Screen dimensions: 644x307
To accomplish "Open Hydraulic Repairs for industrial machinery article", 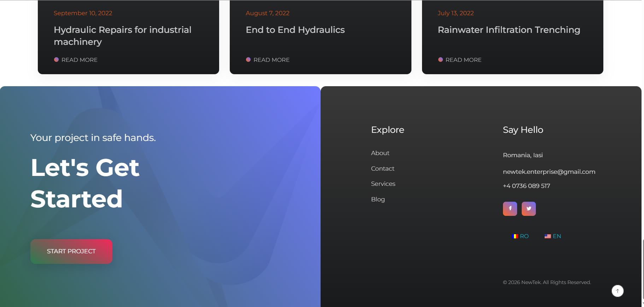I will tap(122, 36).
